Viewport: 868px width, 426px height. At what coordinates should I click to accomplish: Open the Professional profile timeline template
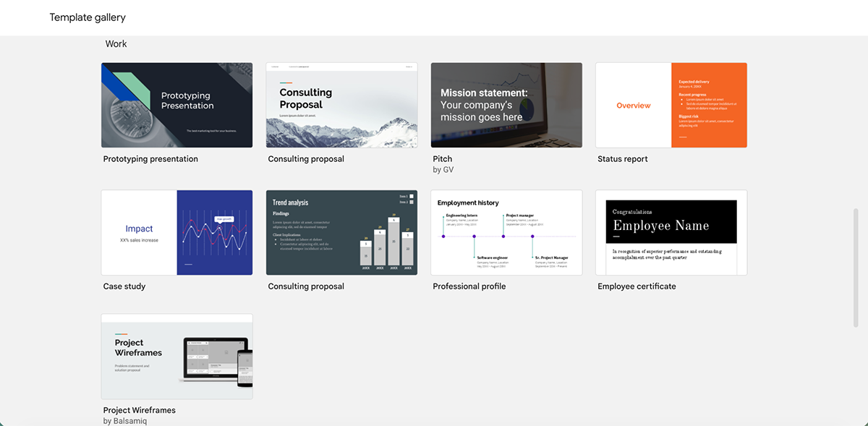click(506, 232)
